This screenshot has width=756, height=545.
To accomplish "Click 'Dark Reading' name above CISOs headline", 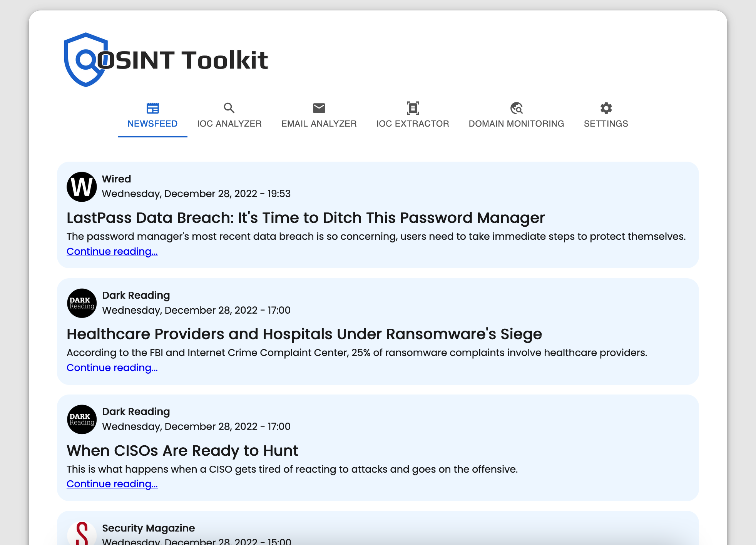I will tap(136, 411).
